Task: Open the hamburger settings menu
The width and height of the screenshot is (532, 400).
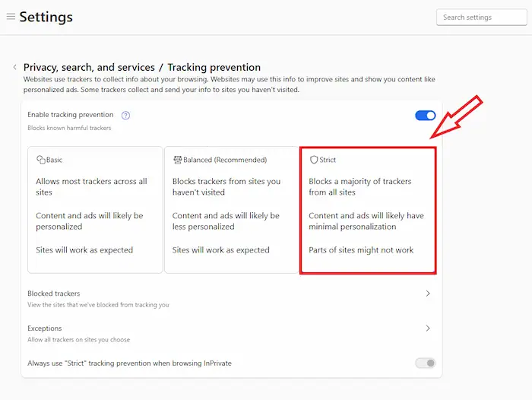Action: tap(11, 17)
